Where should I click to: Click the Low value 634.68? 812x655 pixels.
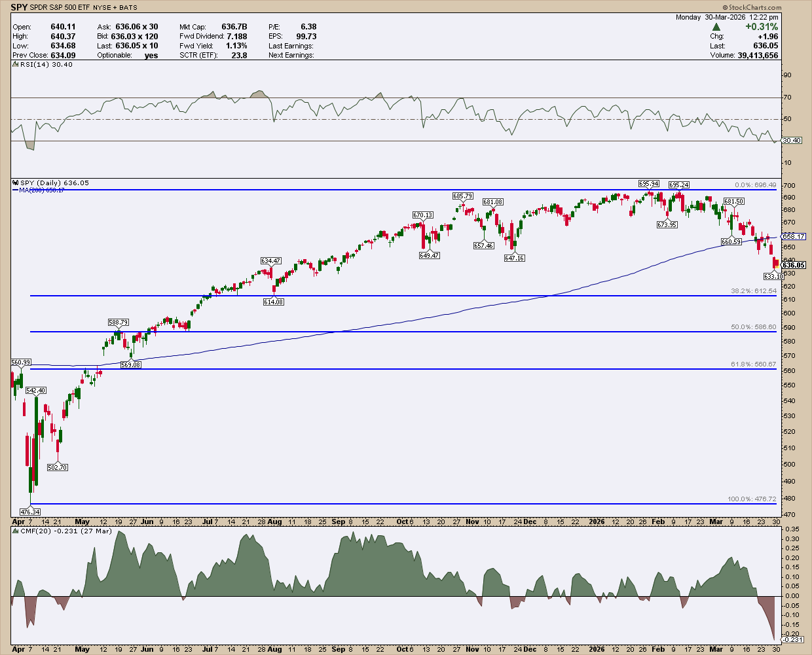(x=63, y=46)
